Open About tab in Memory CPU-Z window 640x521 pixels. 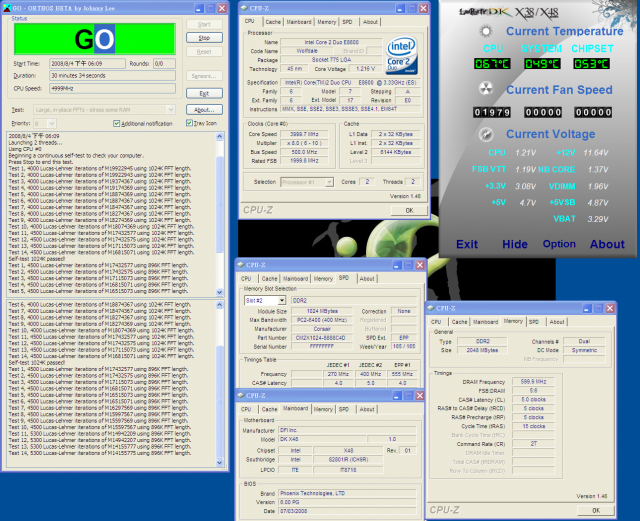click(557, 322)
